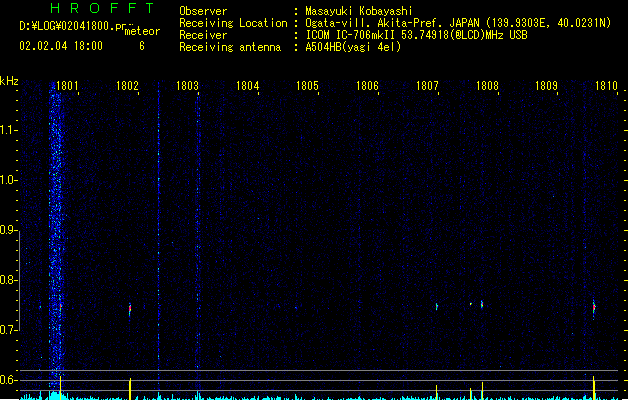The image size is (629, 400).
Task: Click the 1810 time axis marker
Action: [606, 86]
